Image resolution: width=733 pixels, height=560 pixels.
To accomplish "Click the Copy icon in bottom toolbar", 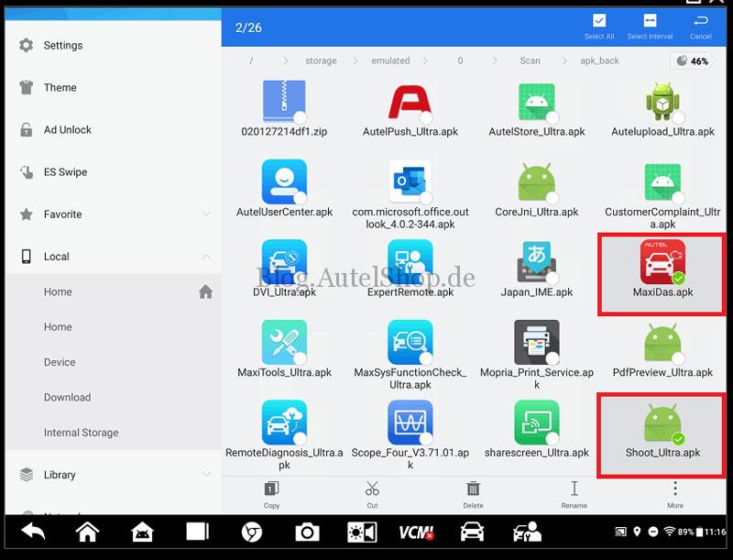I will point(271,489).
